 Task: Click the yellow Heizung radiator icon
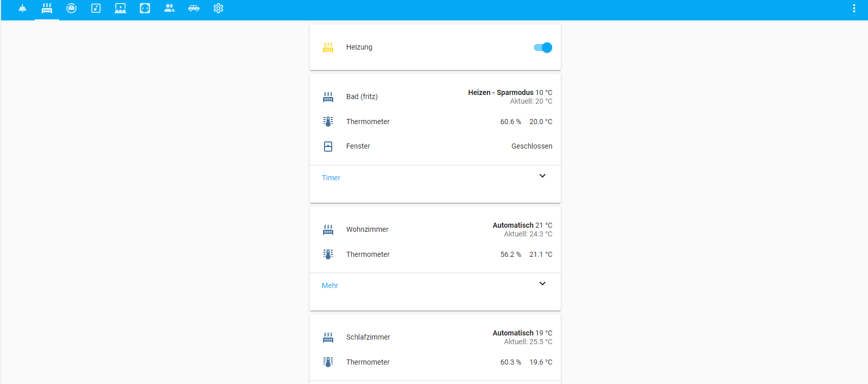[328, 47]
